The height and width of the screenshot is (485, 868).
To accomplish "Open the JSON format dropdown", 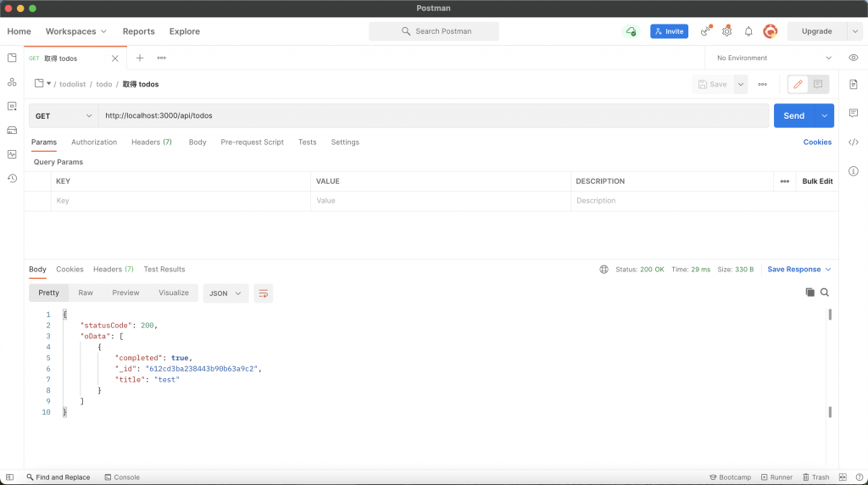I will (x=225, y=293).
